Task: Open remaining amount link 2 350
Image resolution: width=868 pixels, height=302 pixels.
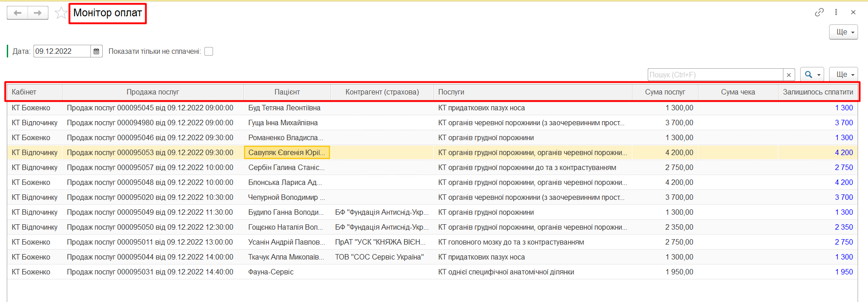Action: tap(844, 227)
